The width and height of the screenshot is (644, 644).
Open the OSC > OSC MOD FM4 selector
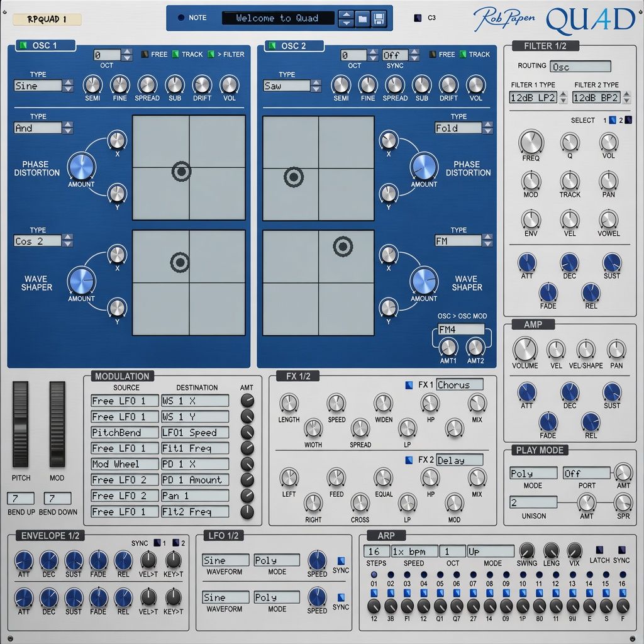coord(461,330)
